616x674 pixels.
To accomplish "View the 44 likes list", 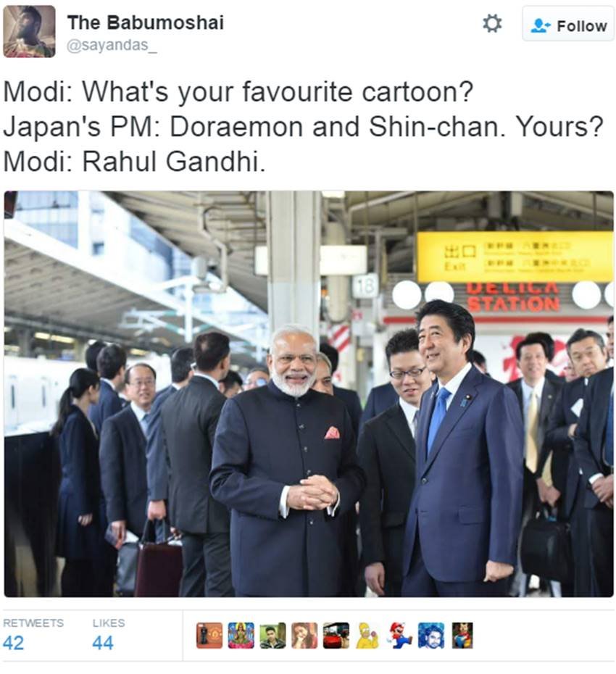I will [x=103, y=643].
